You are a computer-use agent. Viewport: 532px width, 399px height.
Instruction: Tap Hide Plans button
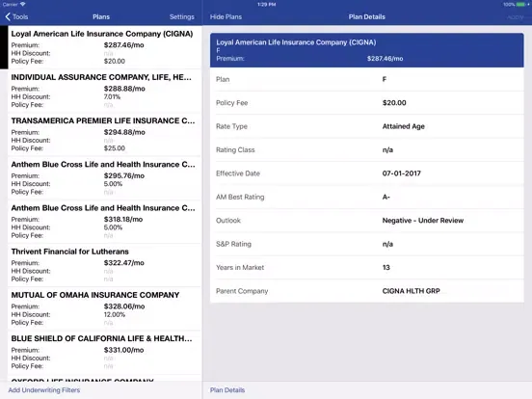pos(226,16)
